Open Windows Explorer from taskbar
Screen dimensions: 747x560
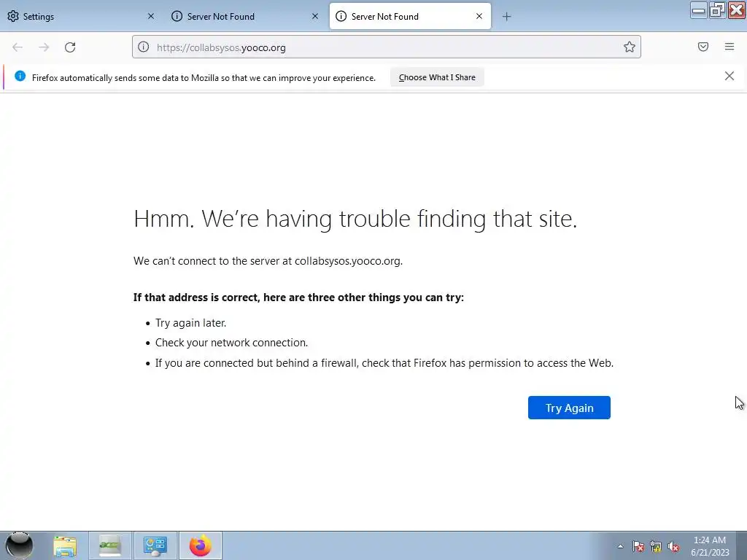pyautogui.click(x=65, y=545)
